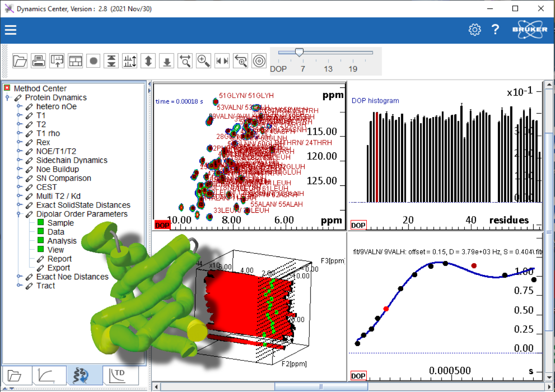
Task: Click the 'DOP histogram' title text
Action: tap(375, 101)
